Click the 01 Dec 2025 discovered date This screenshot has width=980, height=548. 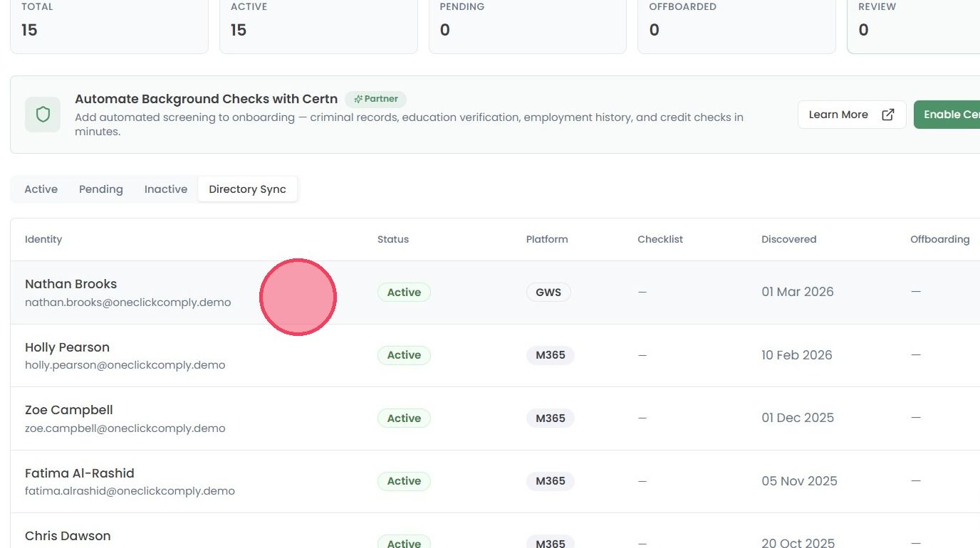pos(798,418)
